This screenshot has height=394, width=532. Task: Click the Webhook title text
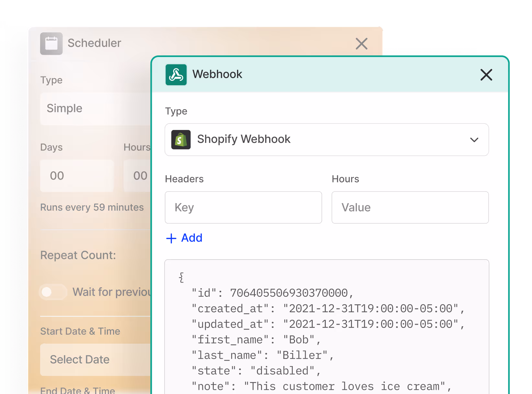click(x=217, y=74)
